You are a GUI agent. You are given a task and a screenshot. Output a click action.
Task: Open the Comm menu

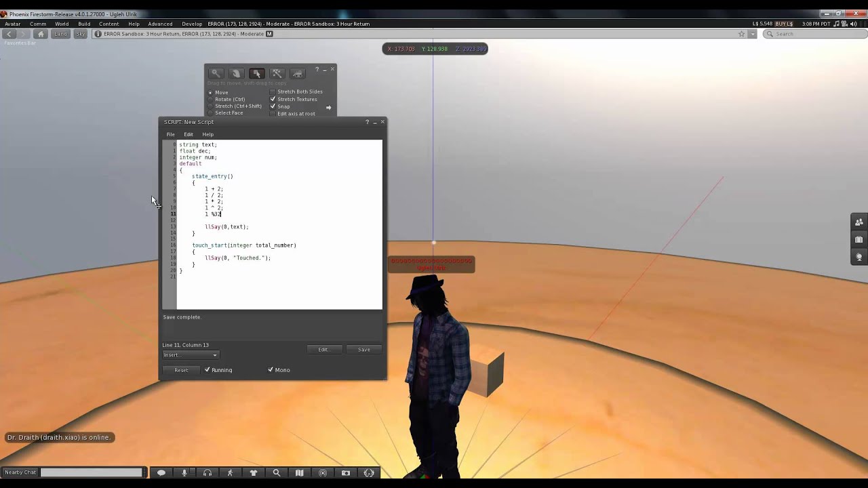click(38, 24)
